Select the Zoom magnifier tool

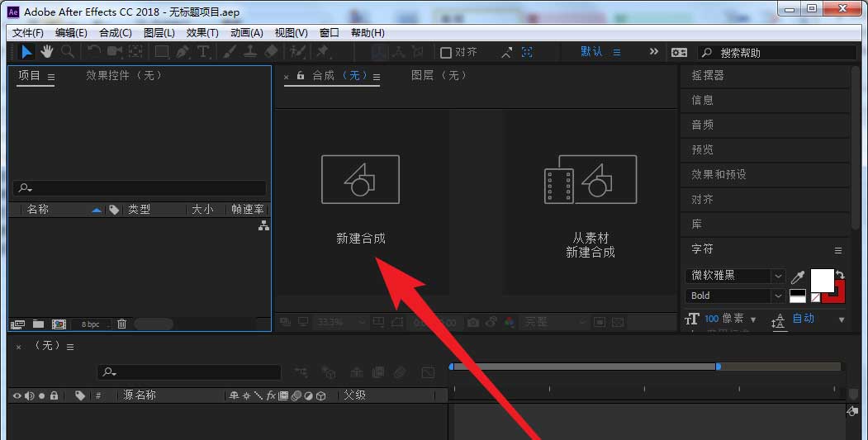pos(68,52)
